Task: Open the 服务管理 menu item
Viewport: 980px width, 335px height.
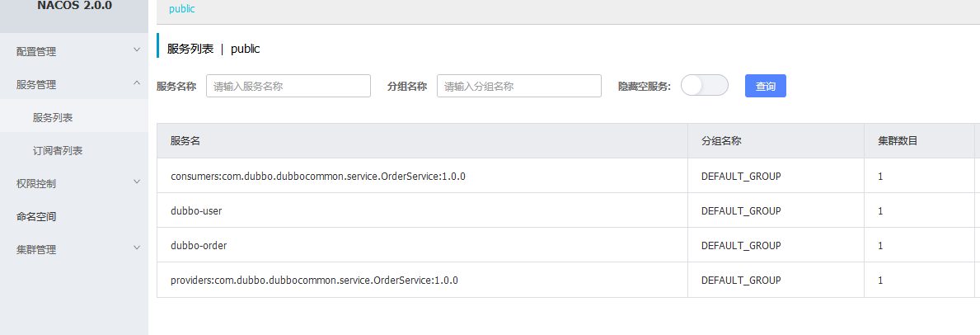Action: tap(74, 84)
